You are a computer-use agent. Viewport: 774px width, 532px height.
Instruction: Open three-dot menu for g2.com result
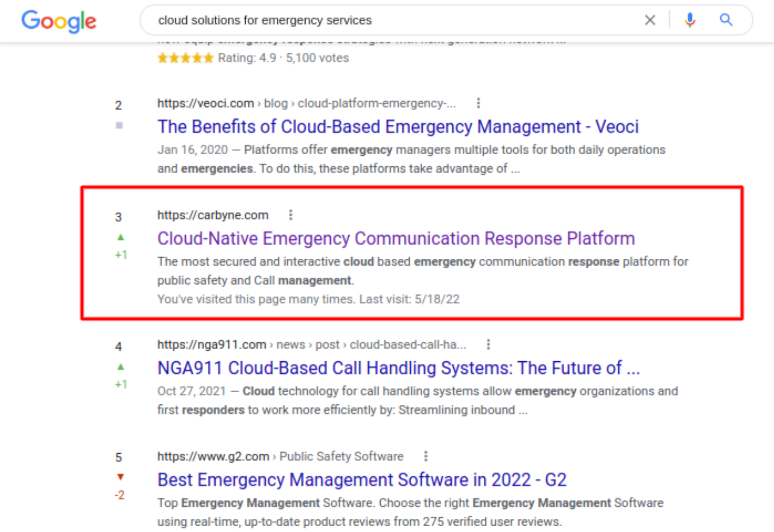tap(425, 456)
